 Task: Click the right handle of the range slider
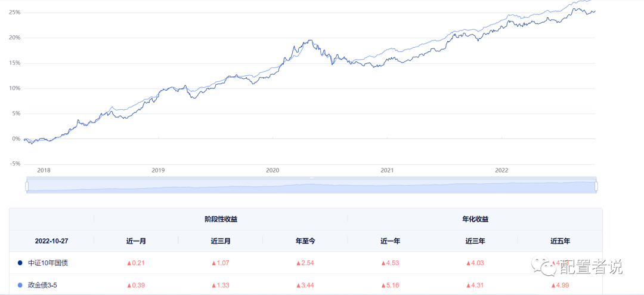[596, 186]
